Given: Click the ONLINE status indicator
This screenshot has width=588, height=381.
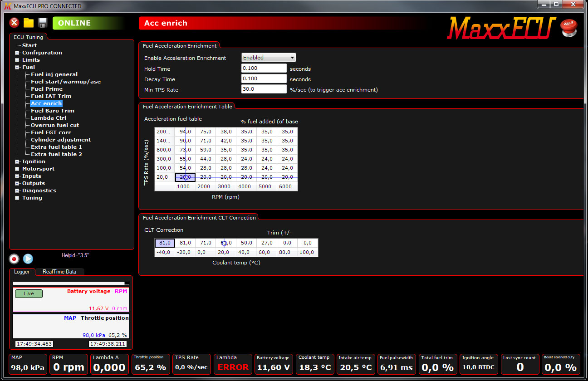Looking at the screenshot, I should [88, 23].
